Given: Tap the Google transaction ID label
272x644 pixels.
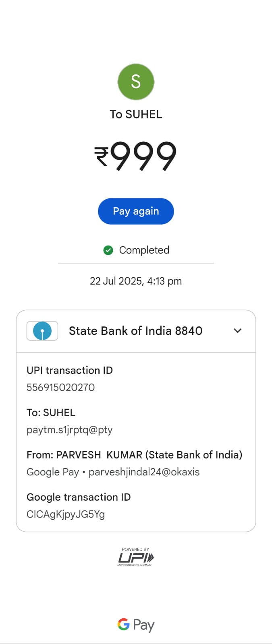Looking at the screenshot, I should 79,497.
